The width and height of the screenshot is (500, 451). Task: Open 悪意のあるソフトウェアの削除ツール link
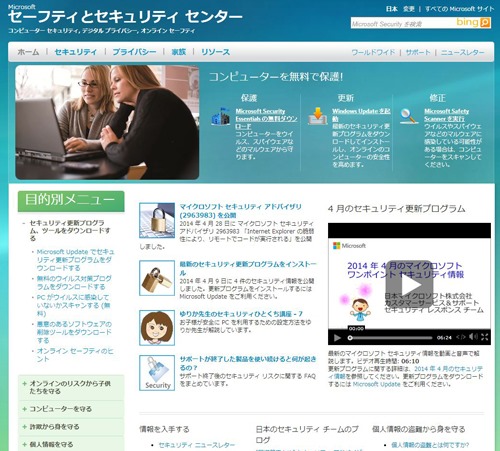coord(74,332)
